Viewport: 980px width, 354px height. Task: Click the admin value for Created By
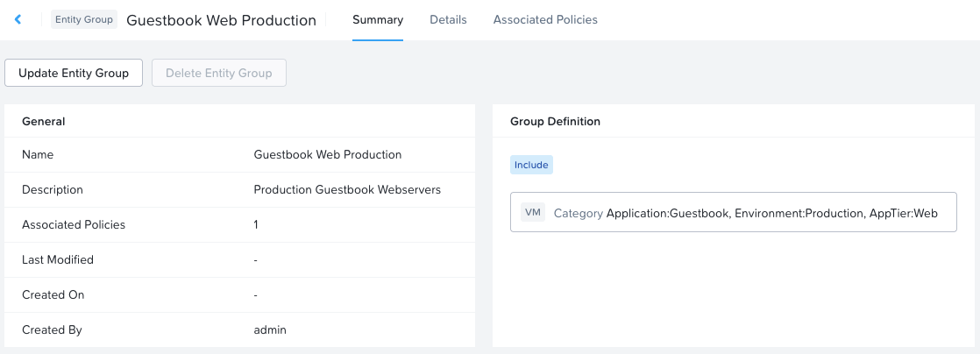pos(270,329)
